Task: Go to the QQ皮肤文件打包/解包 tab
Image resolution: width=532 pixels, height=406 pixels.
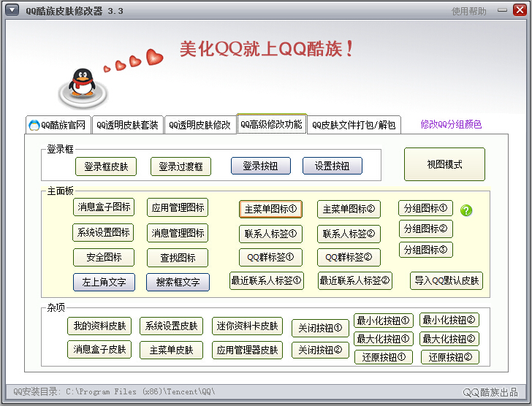Action: pyautogui.click(x=354, y=125)
